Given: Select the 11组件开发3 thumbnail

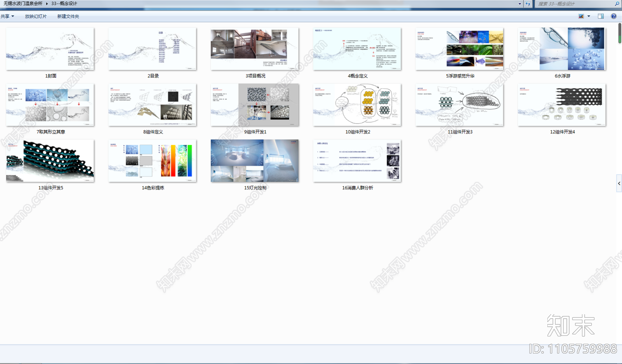Looking at the screenshot, I should pyautogui.click(x=459, y=105).
